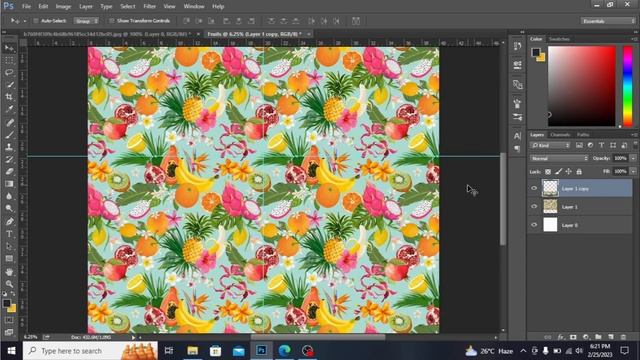
Task: Open the Kind layer filter dropdown
Action: tap(550, 145)
